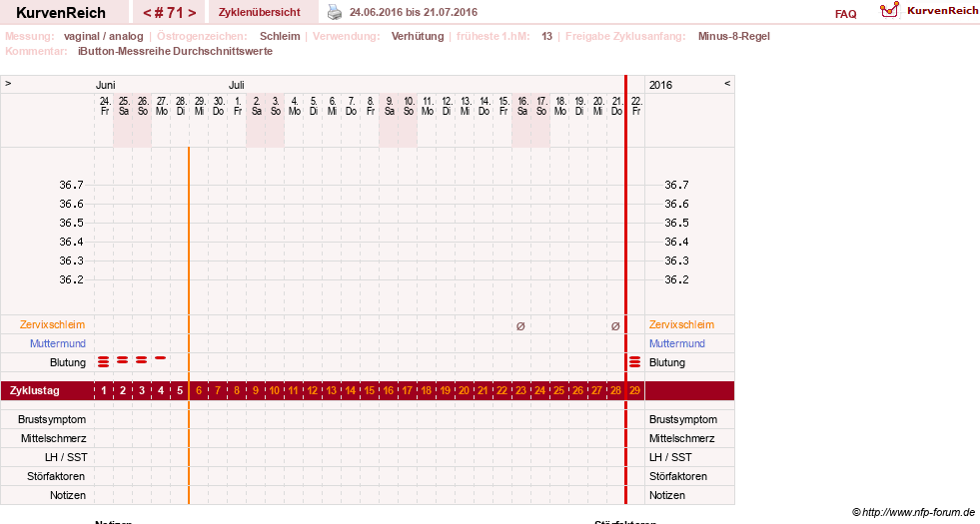Click the date header 9. Sa
Viewport: 980px width, 524px height.
pyautogui.click(x=389, y=106)
